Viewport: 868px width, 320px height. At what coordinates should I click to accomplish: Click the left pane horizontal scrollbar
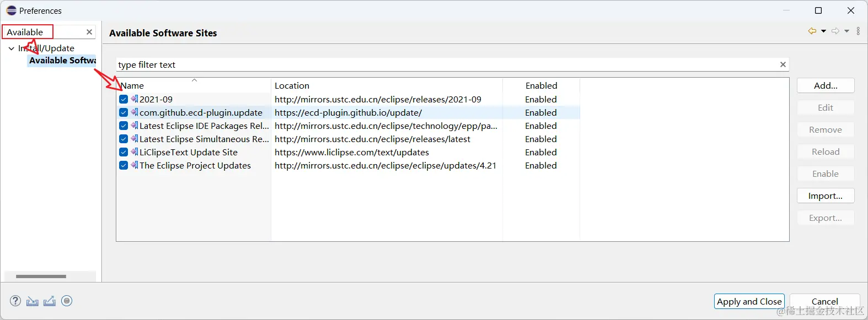click(x=41, y=276)
